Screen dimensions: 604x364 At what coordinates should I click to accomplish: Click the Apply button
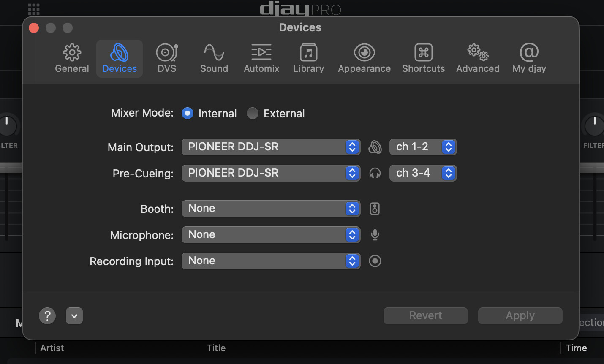point(520,316)
